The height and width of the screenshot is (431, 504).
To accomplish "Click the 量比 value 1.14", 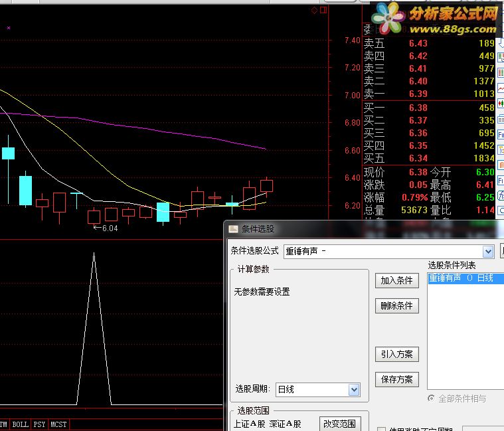I will 485,211.
